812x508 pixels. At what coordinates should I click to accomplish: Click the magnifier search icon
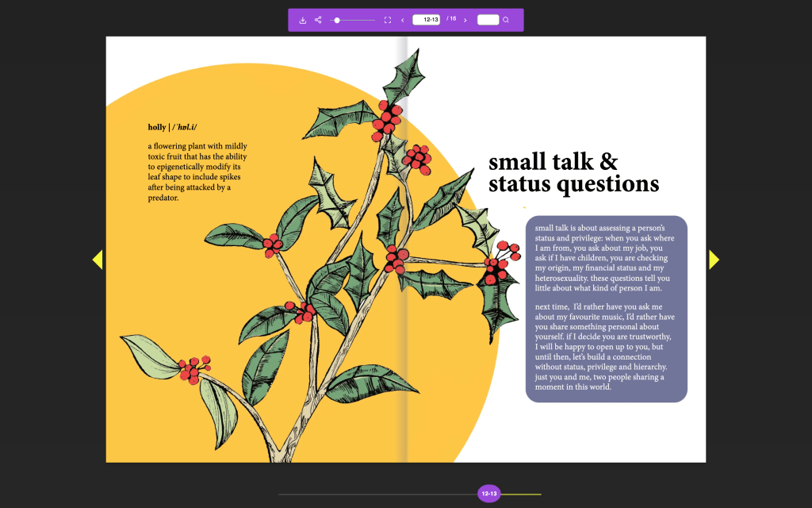coord(506,20)
